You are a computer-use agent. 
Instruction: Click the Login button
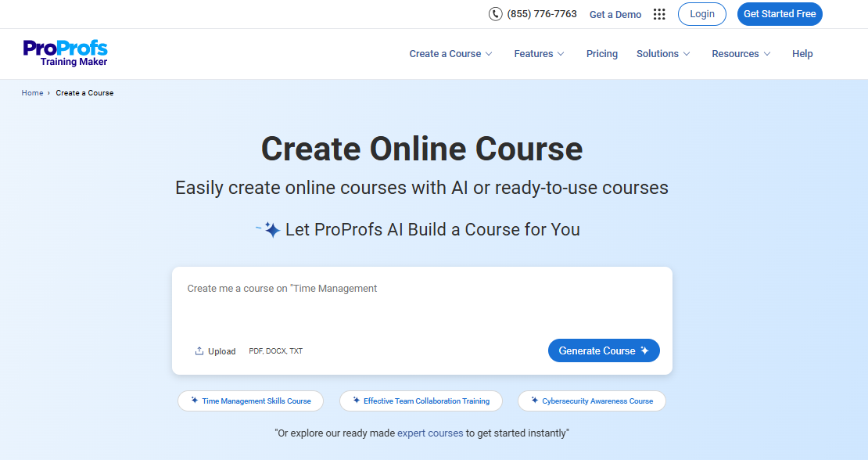pos(702,14)
